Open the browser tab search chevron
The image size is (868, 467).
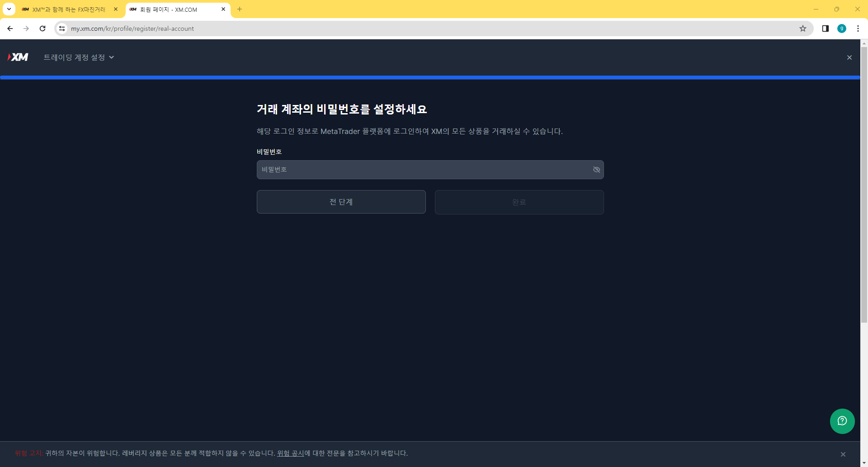8,9
